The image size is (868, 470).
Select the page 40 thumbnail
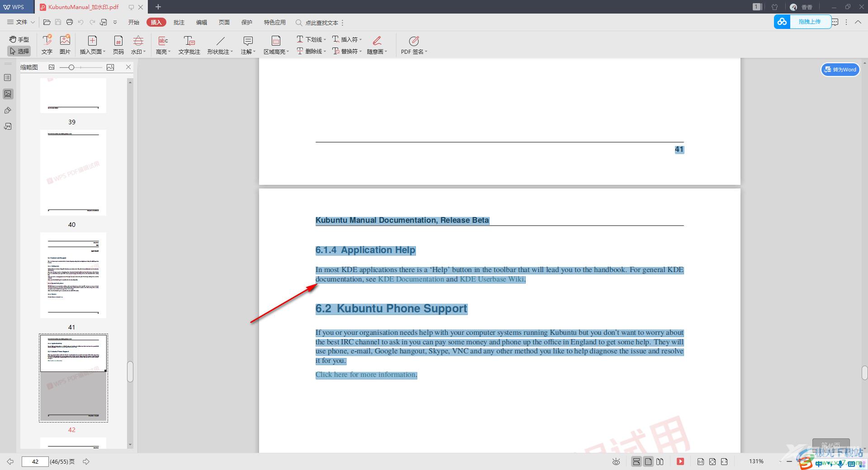coord(73,173)
